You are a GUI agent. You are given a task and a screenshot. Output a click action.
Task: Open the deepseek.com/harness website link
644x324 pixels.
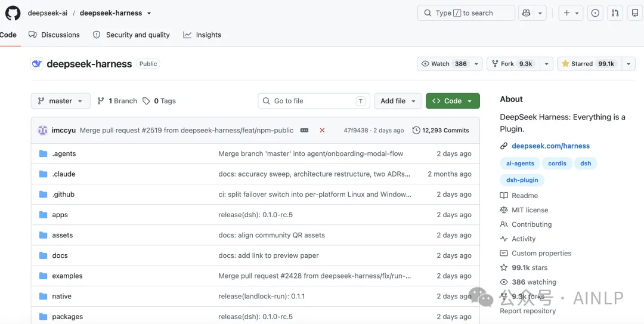(550, 146)
